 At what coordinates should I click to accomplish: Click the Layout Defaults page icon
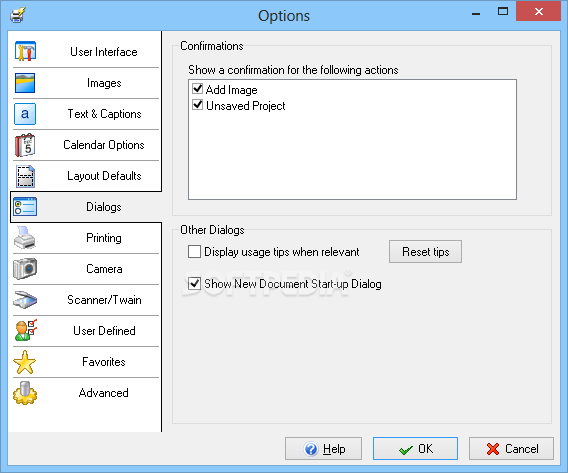[x=25, y=176]
